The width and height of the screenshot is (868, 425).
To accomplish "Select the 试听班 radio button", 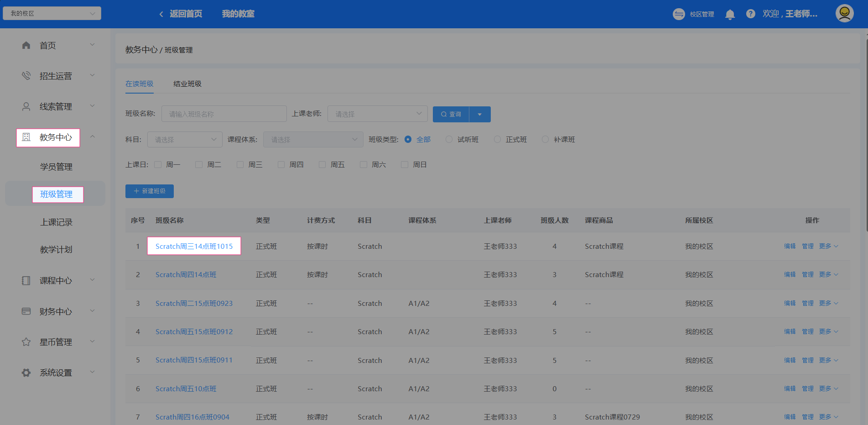I will tap(449, 140).
